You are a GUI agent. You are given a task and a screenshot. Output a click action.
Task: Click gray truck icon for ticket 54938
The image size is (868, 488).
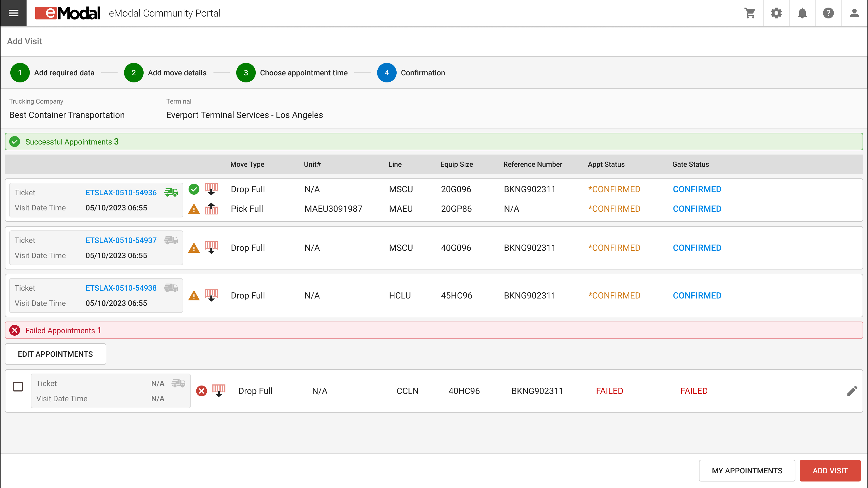[171, 288]
